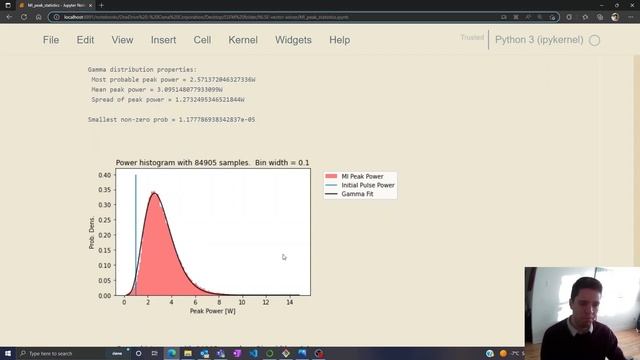The image size is (640, 360).
Task: Click the 'Mean peak power' output line
Action: point(157,89)
